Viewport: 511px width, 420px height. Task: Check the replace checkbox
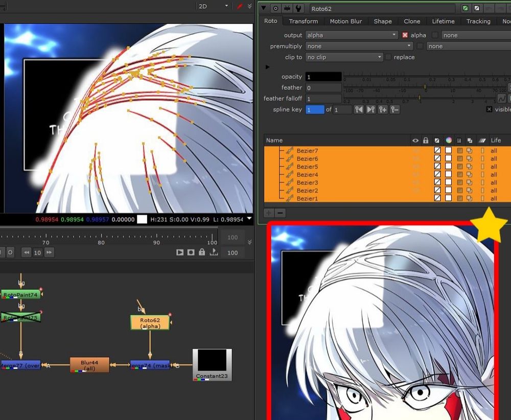tap(388, 57)
